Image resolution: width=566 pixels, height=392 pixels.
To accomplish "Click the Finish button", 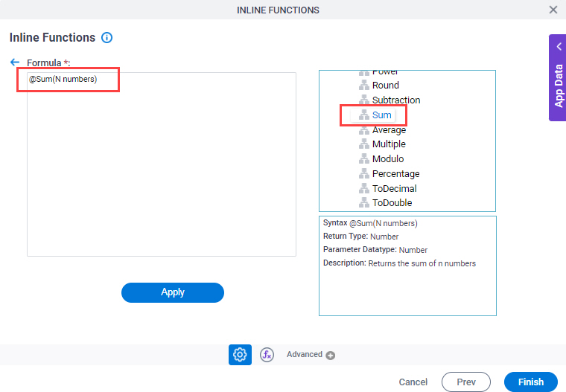I will coord(530,382).
